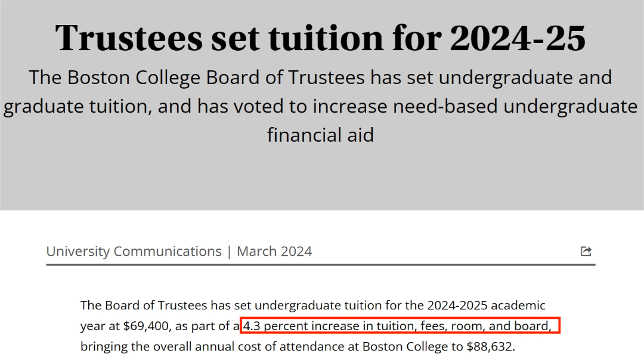The height and width of the screenshot is (357, 644).
Task: Click the subtitle line starting 'The Boston College Board'
Action: point(320,77)
